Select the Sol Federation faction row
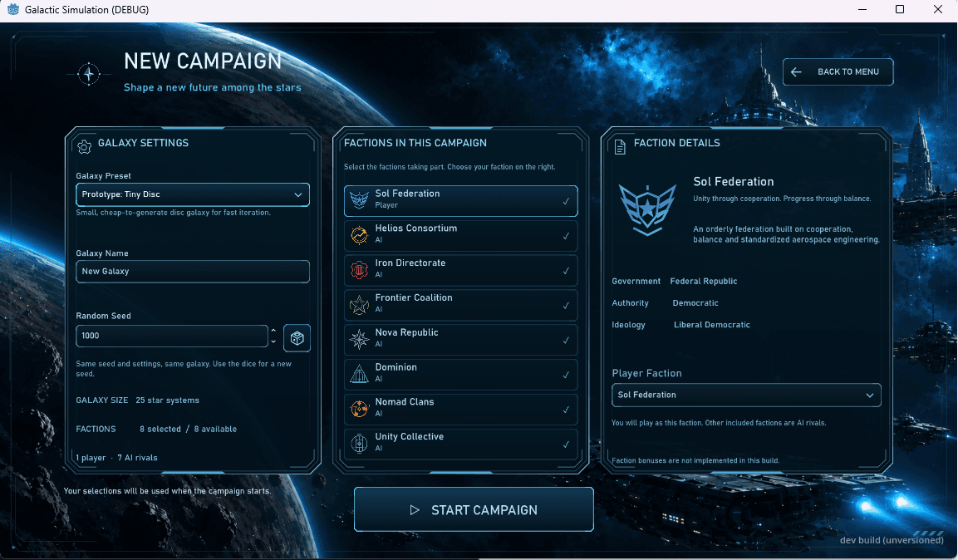The image size is (958, 560). (460, 201)
